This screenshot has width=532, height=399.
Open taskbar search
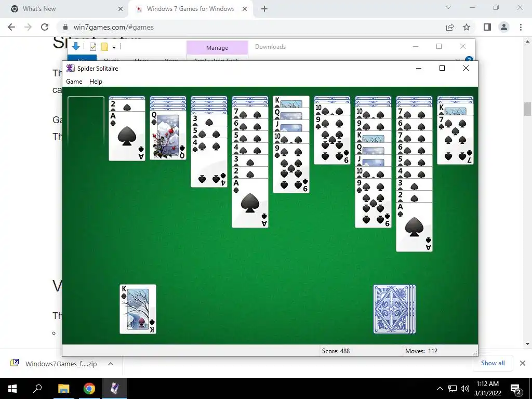pyautogui.click(x=37, y=389)
